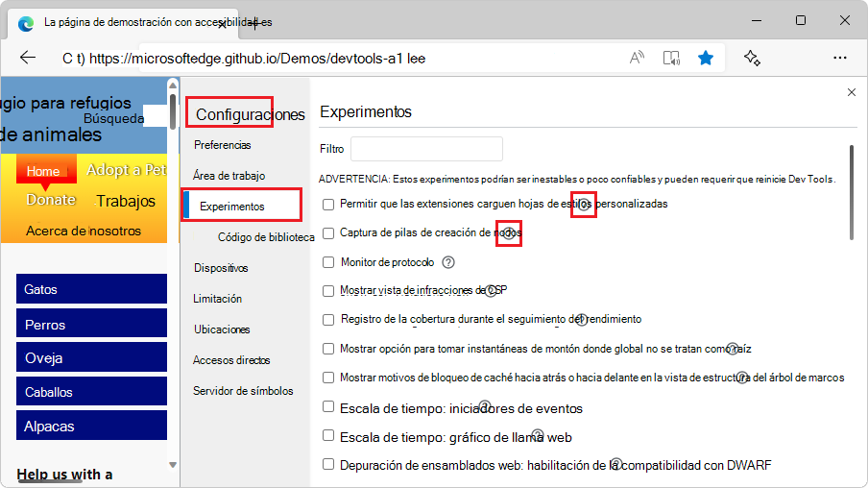868x488 pixels.
Task: Enable extensions loading custom stylesheets checkbox
Action: click(x=328, y=205)
